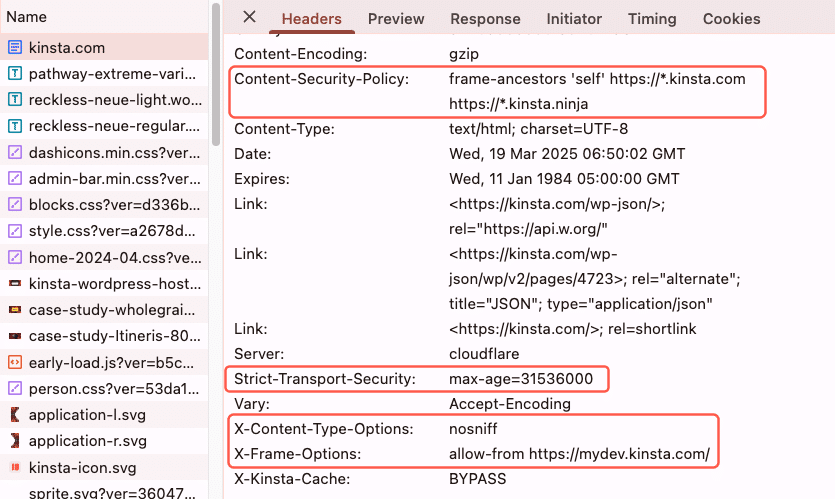Click the X-Kinsta-Cache header name
The height and width of the screenshot is (499, 835).
click(x=292, y=479)
